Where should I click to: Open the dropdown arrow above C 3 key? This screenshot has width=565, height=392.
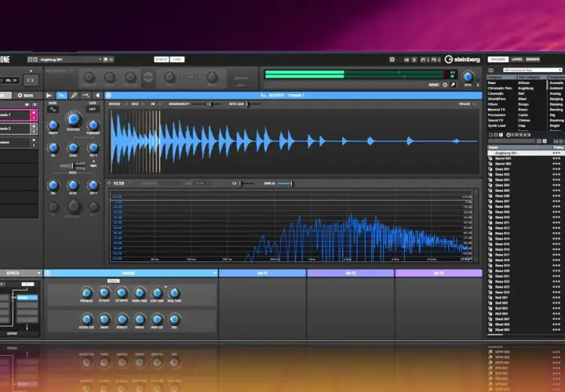(x=31, y=71)
